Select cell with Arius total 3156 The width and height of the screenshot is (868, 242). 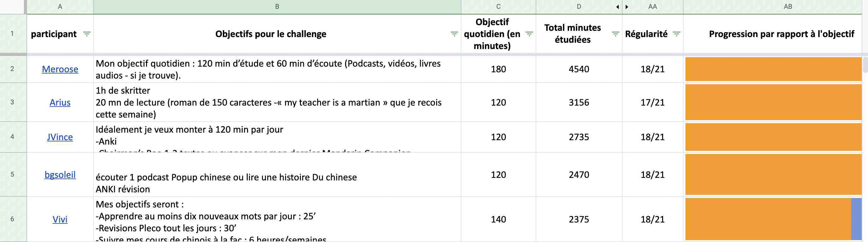coord(578,103)
